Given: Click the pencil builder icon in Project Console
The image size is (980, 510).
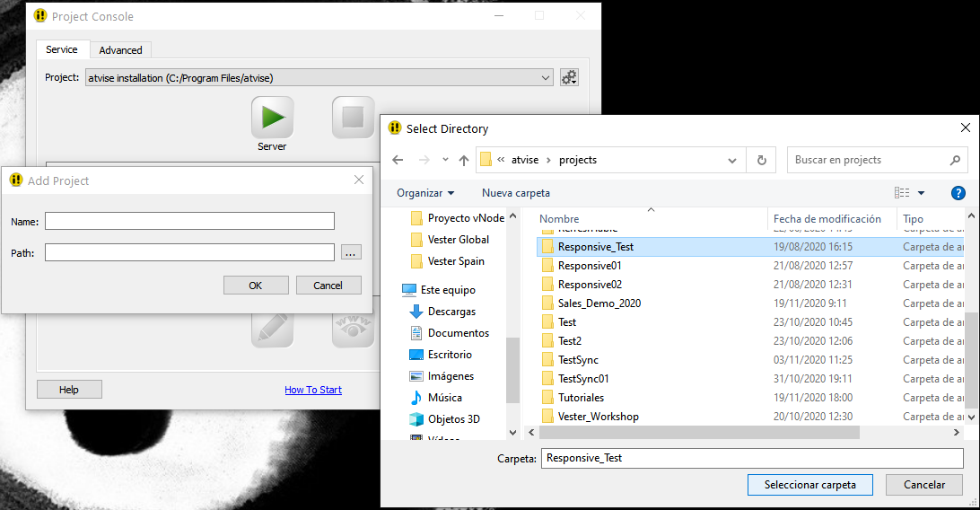Looking at the screenshot, I should tap(273, 330).
